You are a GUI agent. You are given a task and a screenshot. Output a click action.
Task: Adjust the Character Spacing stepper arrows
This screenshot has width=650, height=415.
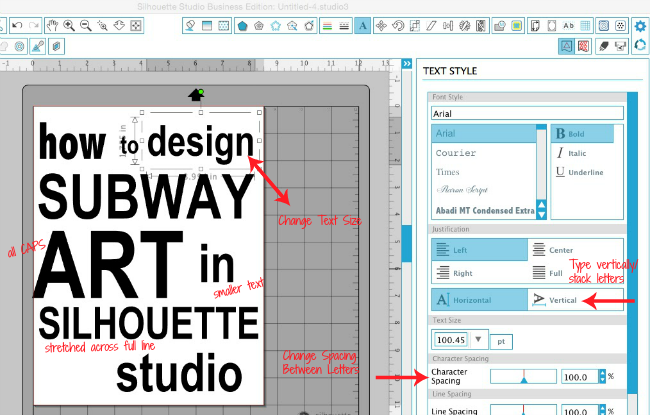(x=602, y=376)
